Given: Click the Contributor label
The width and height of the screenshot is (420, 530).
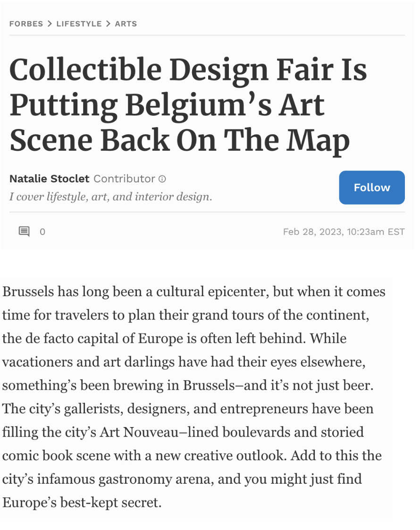Looking at the screenshot, I should [x=124, y=179].
